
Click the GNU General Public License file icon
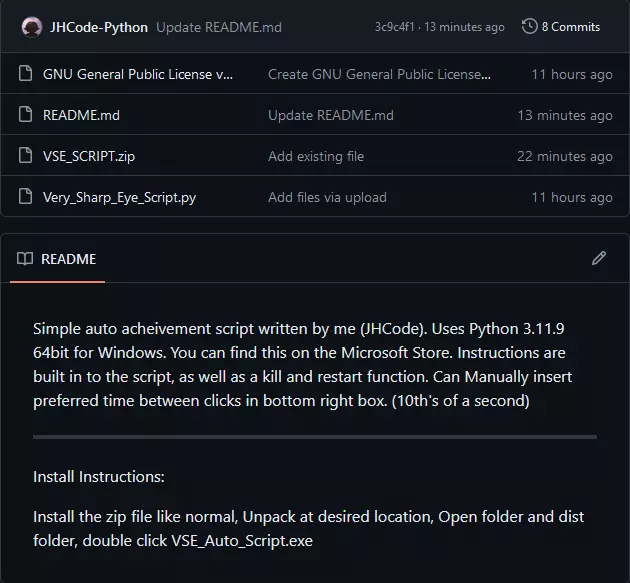coord(26,74)
